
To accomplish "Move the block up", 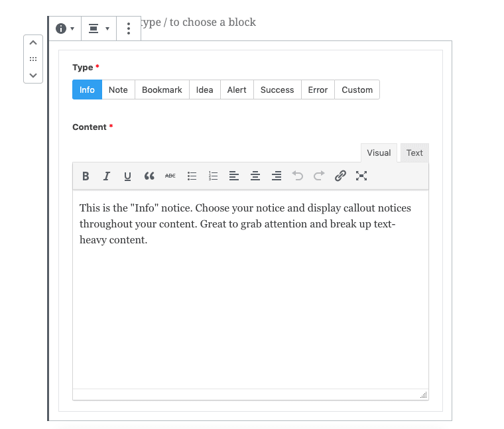I will [33, 42].
